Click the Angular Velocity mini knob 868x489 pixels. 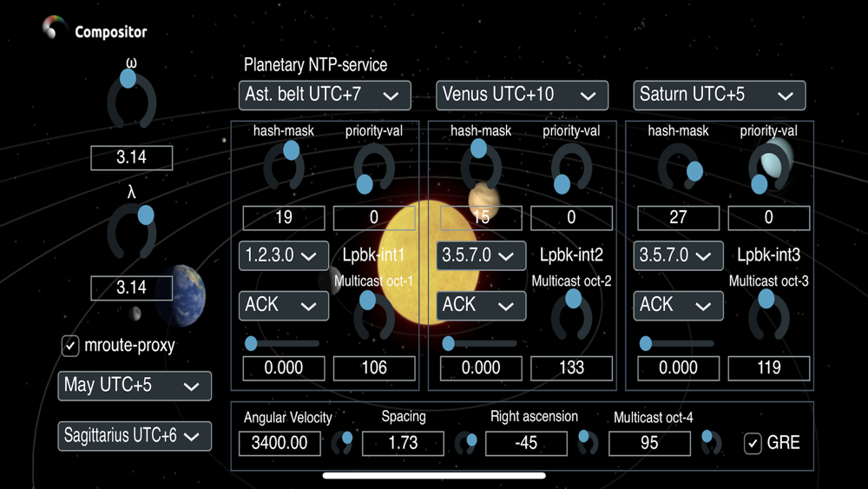[343, 443]
